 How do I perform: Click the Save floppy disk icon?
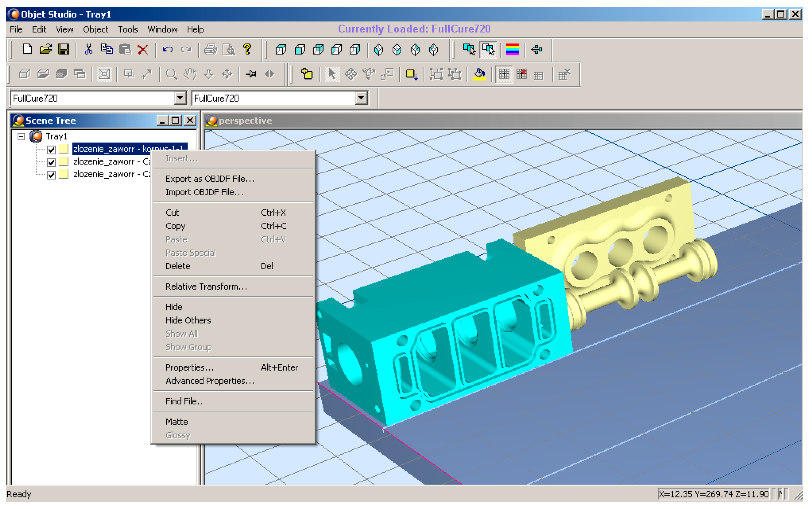point(63,49)
